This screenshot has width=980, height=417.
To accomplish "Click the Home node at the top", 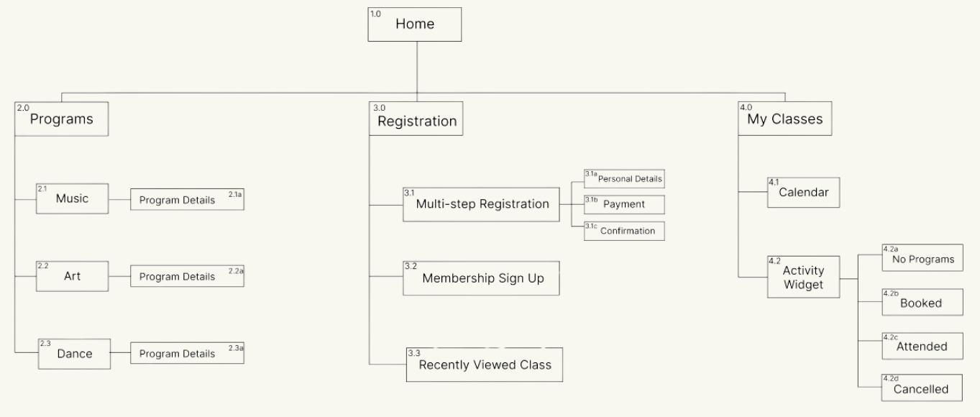I will 415,24.
